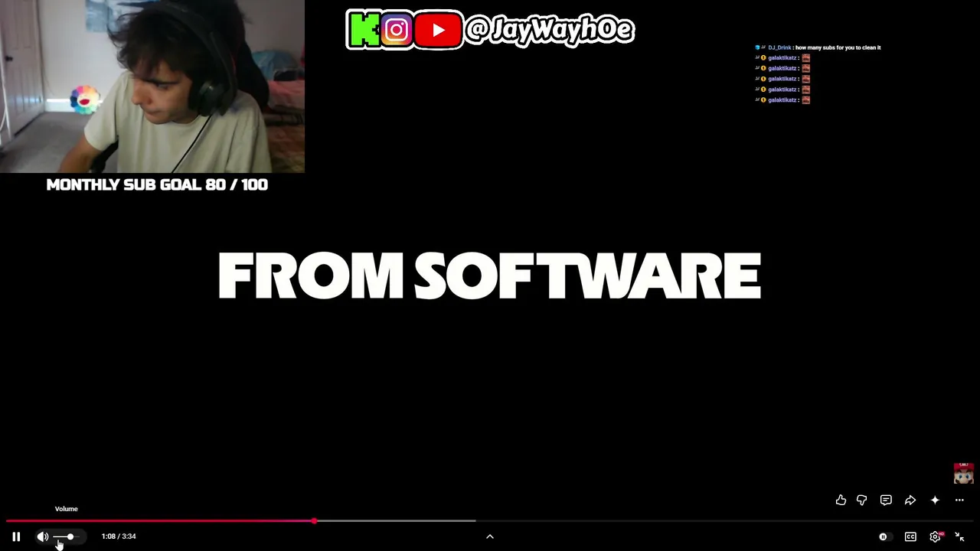Open the player settings gear

(x=935, y=536)
